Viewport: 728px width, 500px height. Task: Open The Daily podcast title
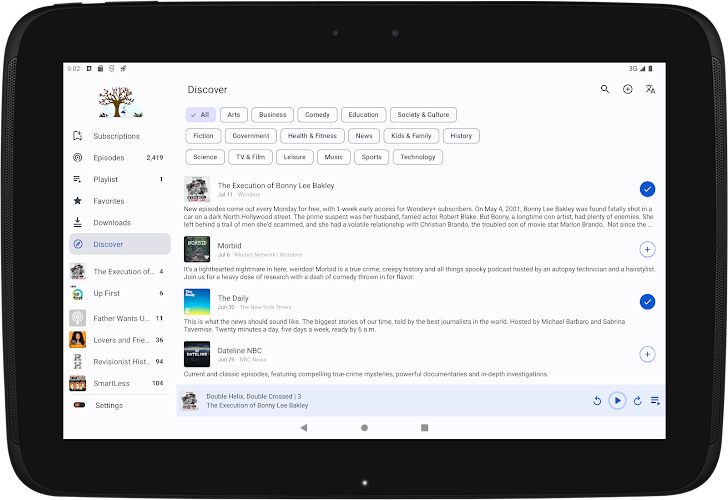pyautogui.click(x=233, y=298)
